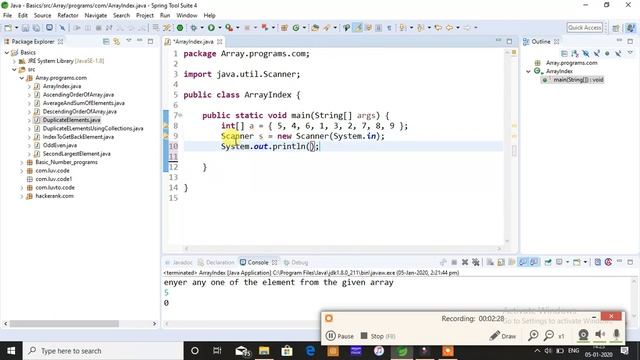Click Remove All Terminated Launches in Console

coord(476,262)
